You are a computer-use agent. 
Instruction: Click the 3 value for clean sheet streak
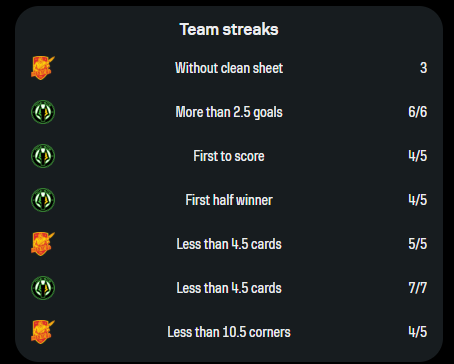pyautogui.click(x=423, y=68)
